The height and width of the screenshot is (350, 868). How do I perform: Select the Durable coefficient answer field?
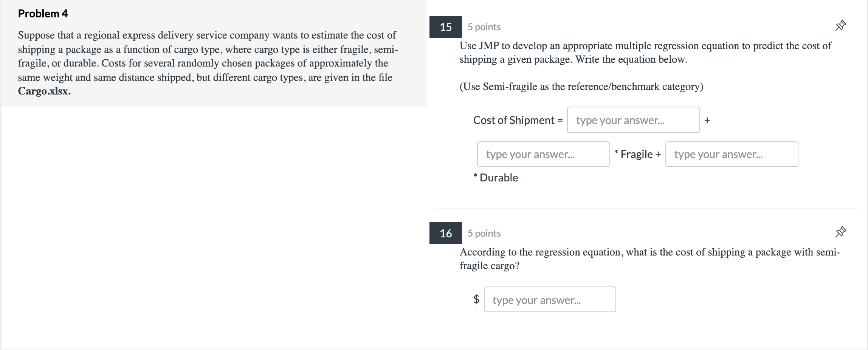[x=732, y=154]
